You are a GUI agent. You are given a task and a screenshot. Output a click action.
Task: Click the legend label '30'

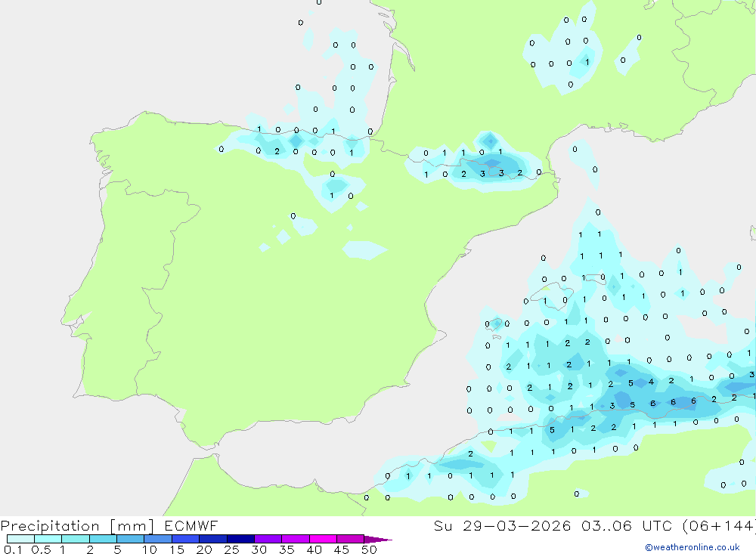coord(259,549)
